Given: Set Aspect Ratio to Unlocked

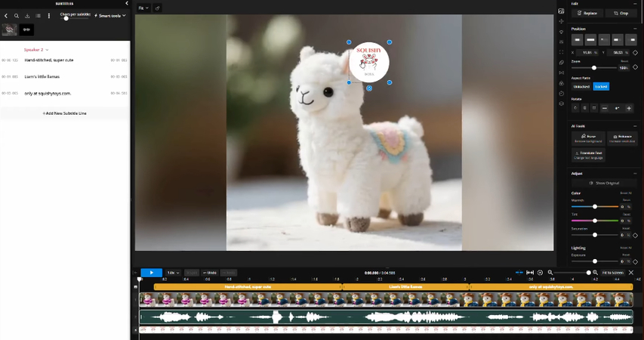Looking at the screenshot, I should click(581, 86).
